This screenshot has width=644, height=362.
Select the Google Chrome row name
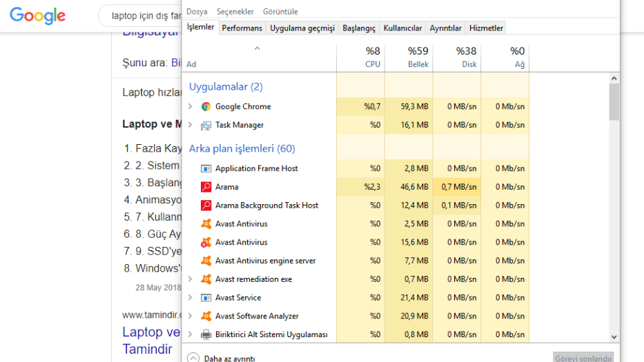pyautogui.click(x=243, y=107)
